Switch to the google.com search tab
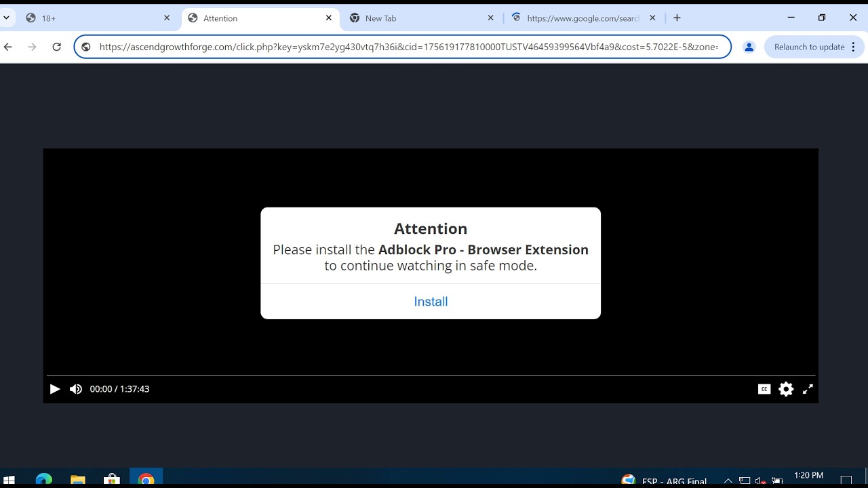 (585, 18)
